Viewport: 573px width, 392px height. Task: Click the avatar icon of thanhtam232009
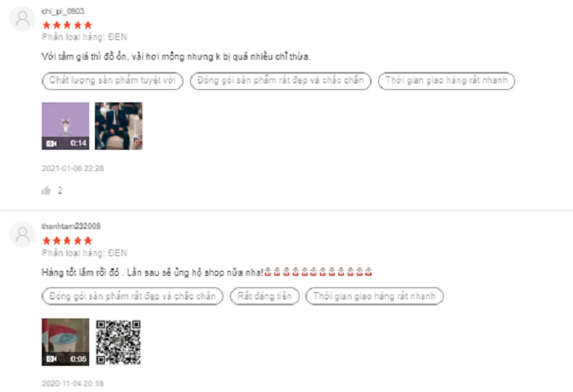(x=22, y=234)
